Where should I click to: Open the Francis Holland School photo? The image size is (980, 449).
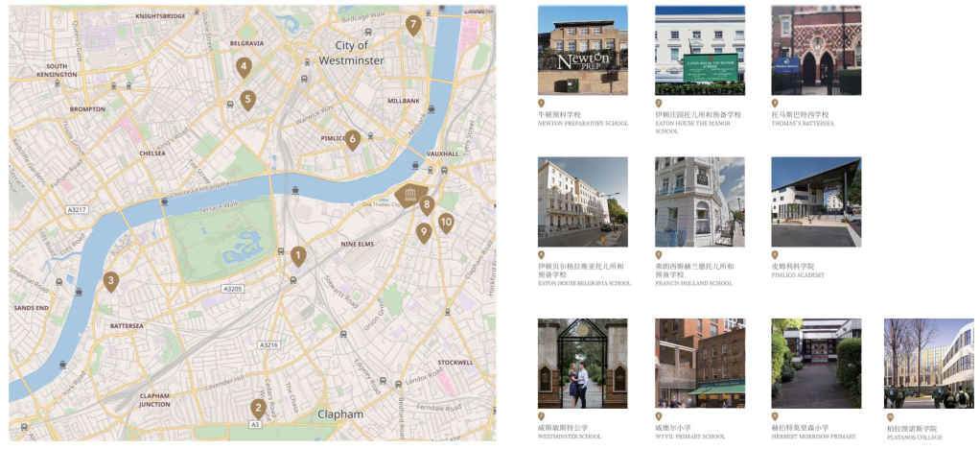coord(700,202)
